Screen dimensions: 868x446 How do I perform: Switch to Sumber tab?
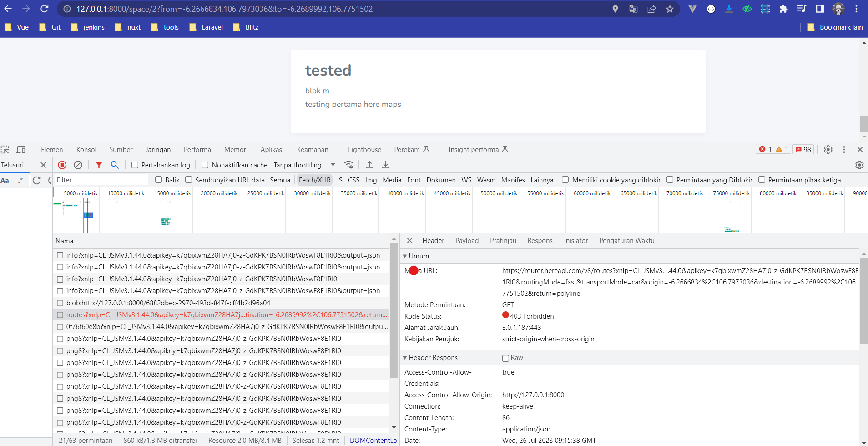[121, 150]
